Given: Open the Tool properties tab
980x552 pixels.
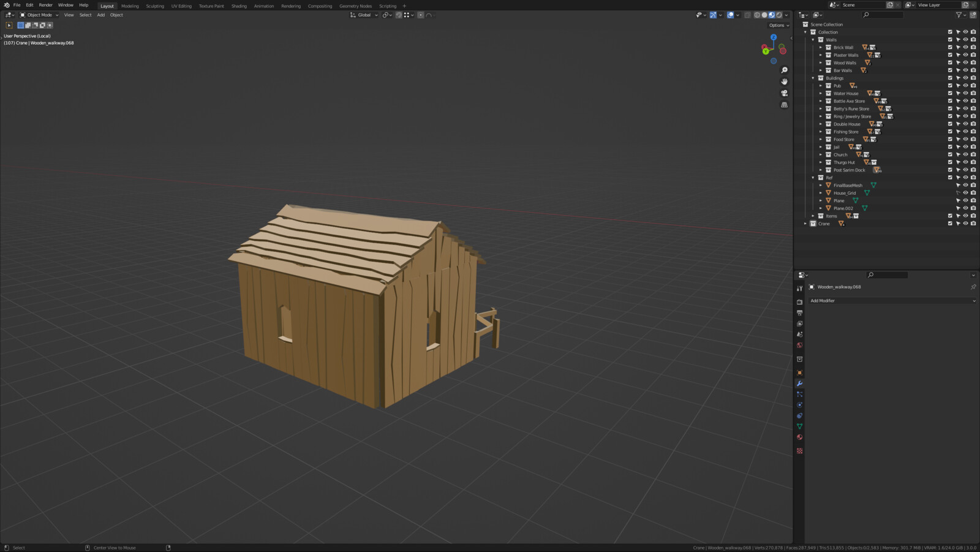Looking at the screenshot, I should click(x=799, y=288).
